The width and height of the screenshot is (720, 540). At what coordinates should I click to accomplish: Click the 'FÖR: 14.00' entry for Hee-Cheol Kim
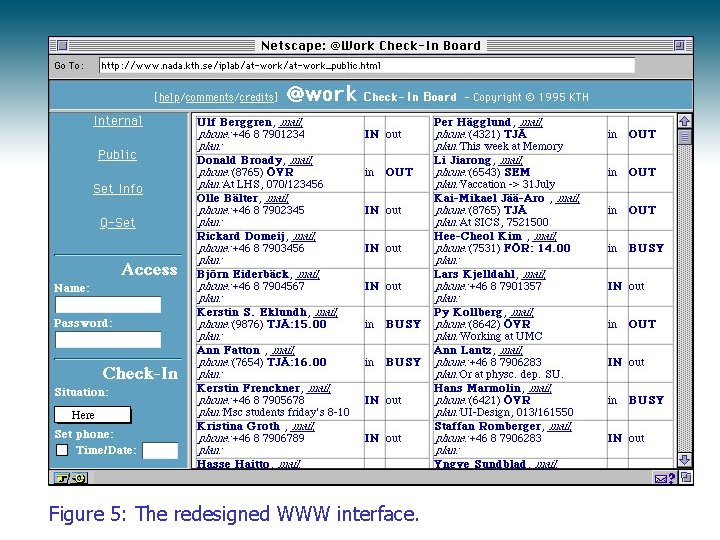coord(537,248)
